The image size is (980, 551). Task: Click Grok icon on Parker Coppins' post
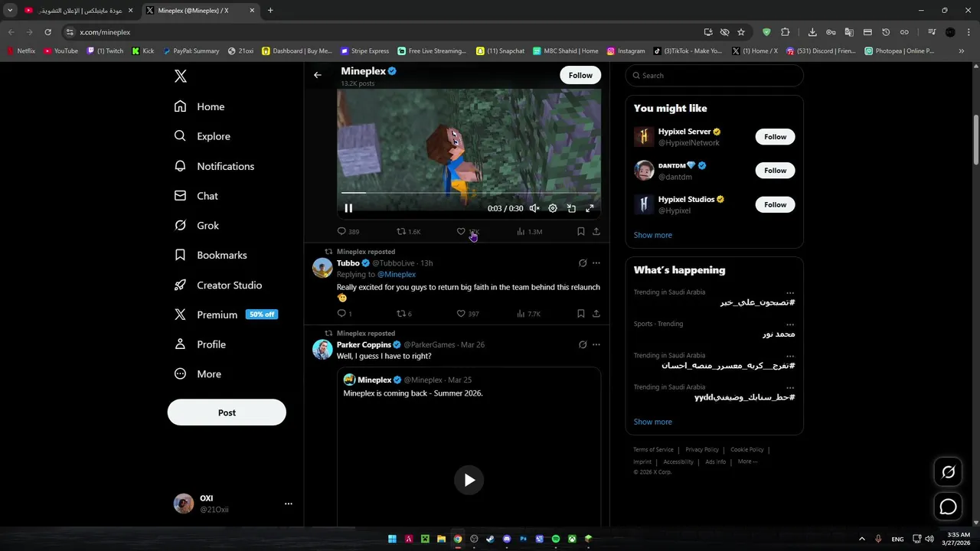(x=583, y=345)
